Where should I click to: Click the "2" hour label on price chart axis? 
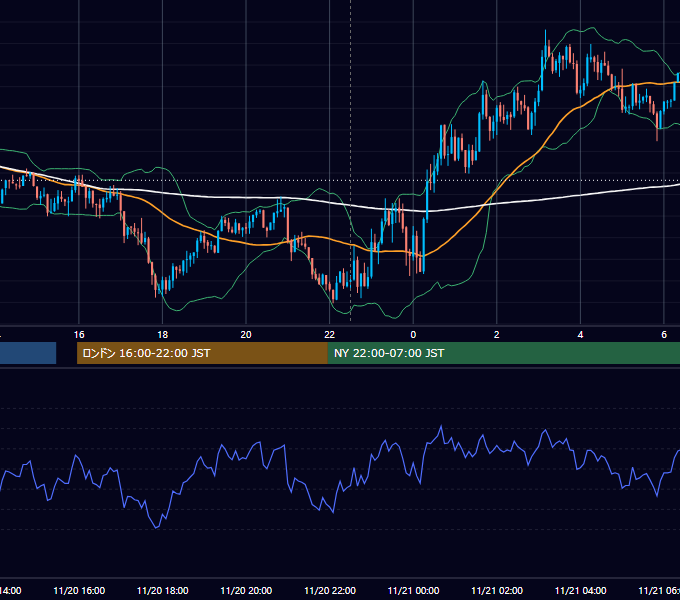click(497, 335)
